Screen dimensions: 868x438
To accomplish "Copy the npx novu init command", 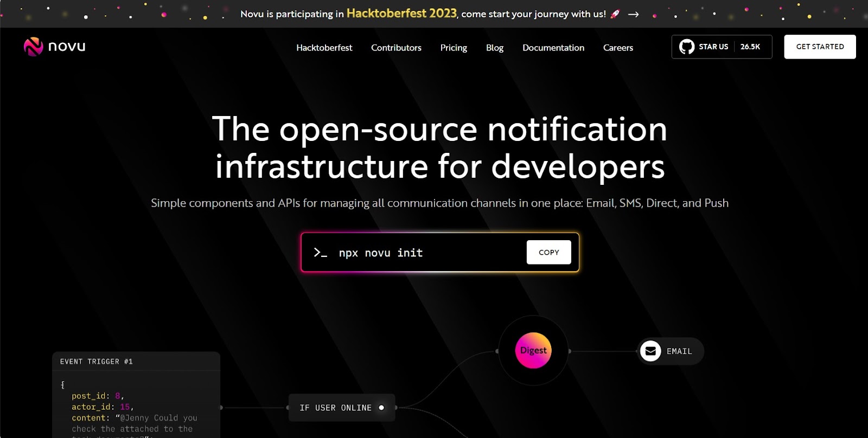I will [x=548, y=253].
